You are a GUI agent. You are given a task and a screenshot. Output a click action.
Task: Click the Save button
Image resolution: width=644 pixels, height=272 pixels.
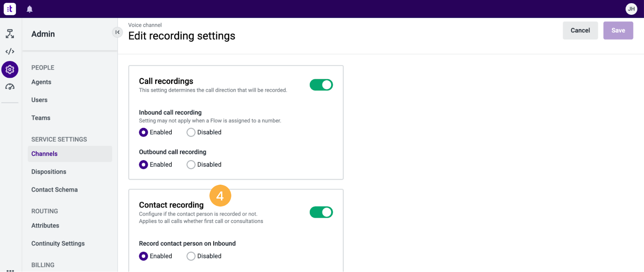click(618, 31)
